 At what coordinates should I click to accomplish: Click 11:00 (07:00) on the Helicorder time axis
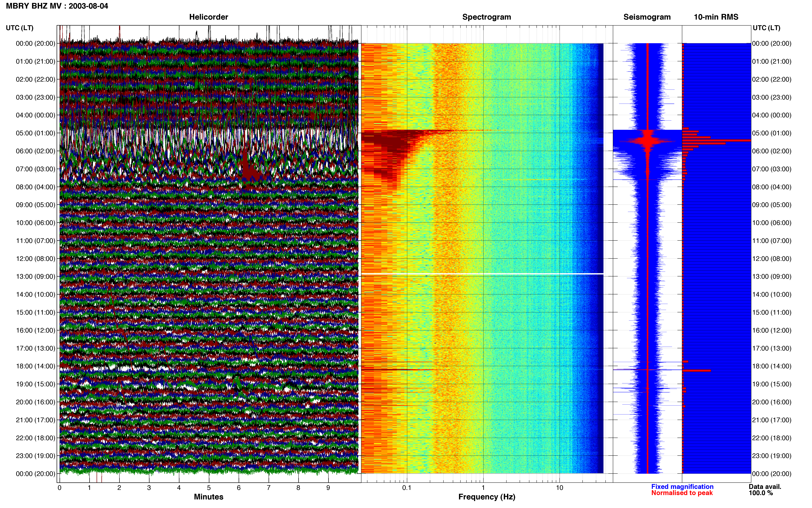point(36,240)
